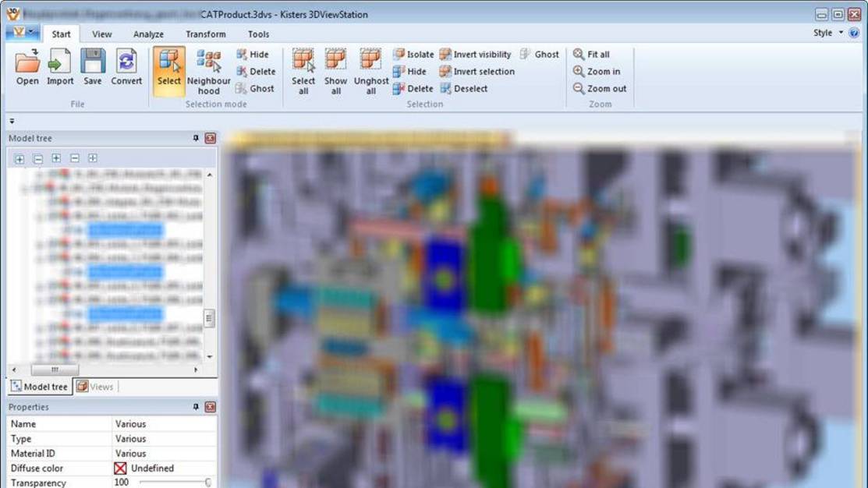Image resolution: width=868 pixels, height=488 pixels.
Task: Switch to the View ribbon tab
Action: 102,34
